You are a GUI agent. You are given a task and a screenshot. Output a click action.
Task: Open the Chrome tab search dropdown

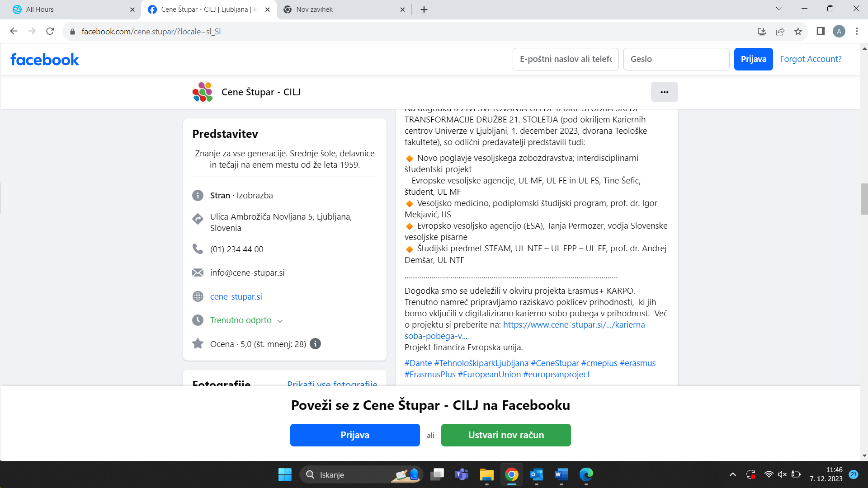coord(778,8)
